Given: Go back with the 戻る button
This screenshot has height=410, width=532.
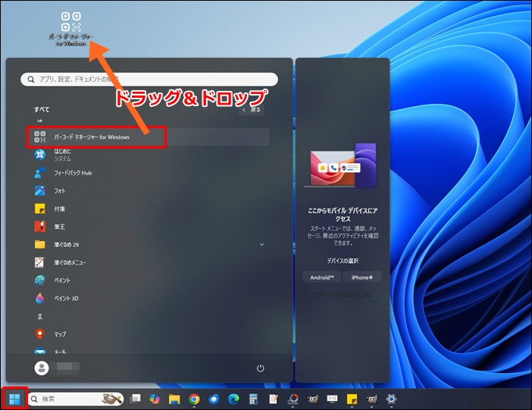Looking at the screenshot, I should pyautogui.click(x=252, y=110).
